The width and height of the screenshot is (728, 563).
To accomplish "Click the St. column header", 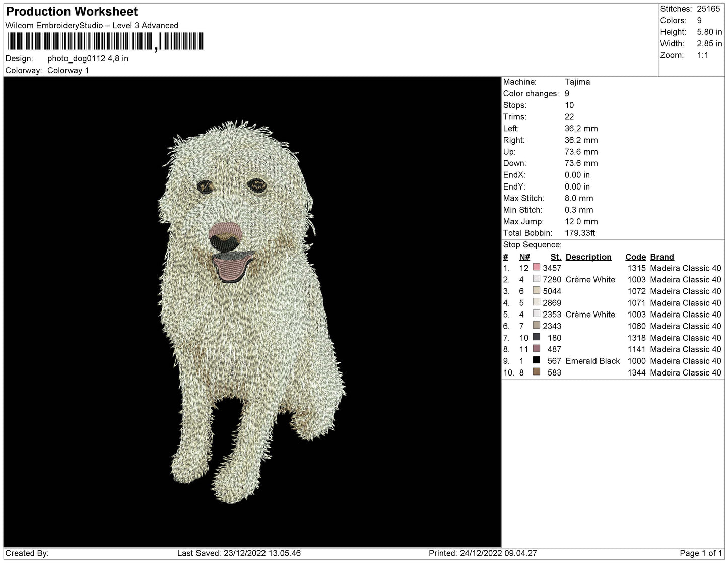I will [x=556, y=257].
